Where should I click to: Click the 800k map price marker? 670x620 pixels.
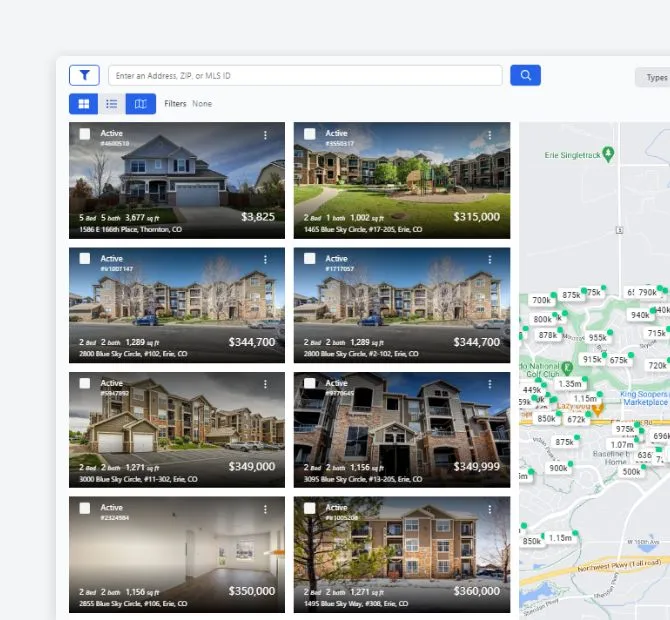click(542, 319)
